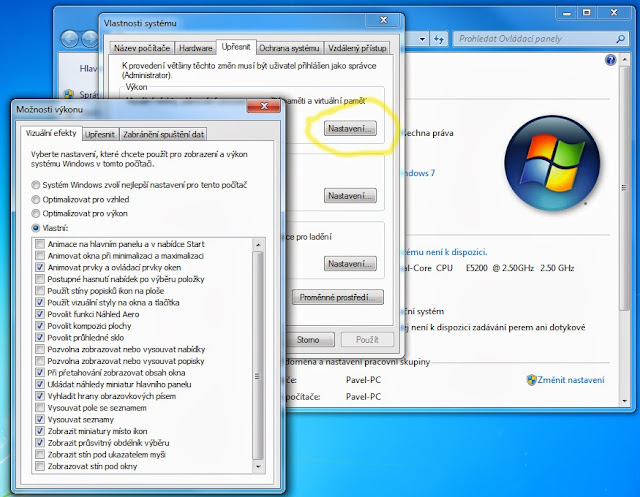Open Název počítače tab in Vlastnosti systému

click(142, 48)
